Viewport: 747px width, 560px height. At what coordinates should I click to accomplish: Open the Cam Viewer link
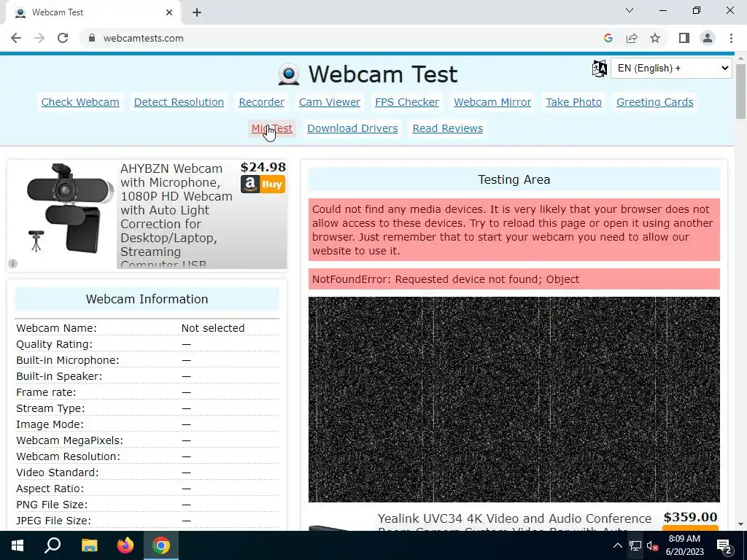click(330, 102)
